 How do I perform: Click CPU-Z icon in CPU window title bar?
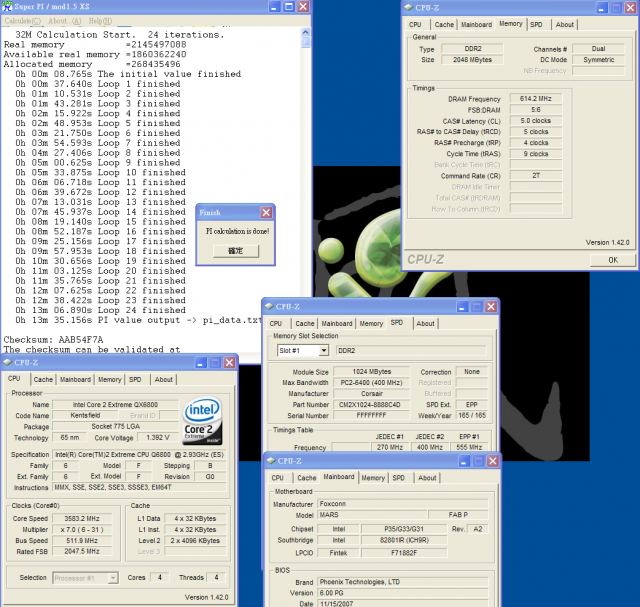[x=7, y=362]
